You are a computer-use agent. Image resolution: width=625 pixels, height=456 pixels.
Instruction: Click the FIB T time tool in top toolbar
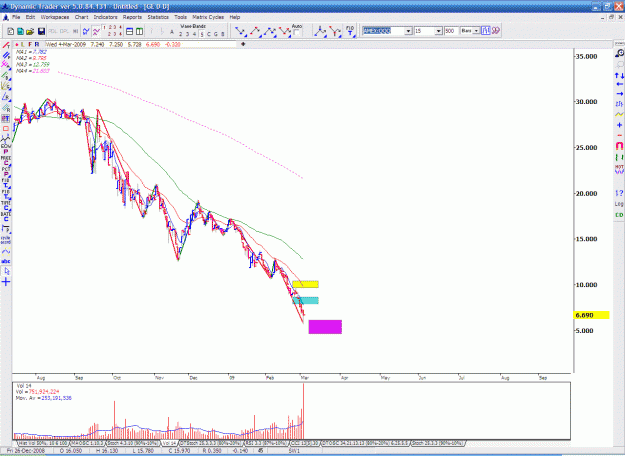pos(350,31)
